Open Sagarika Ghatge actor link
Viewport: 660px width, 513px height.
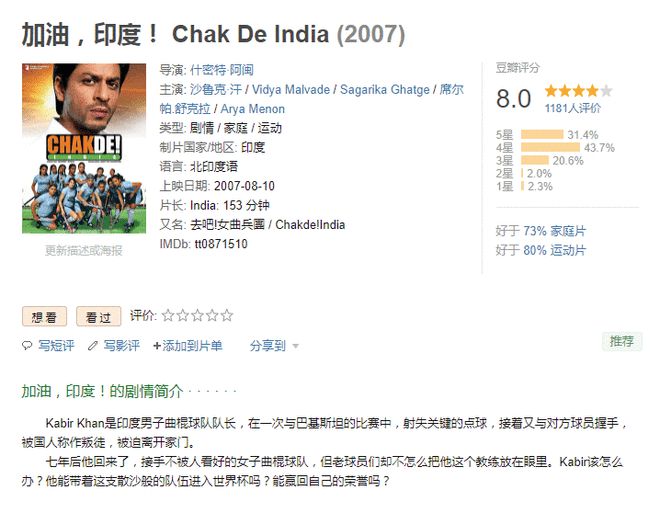[385, 89]
